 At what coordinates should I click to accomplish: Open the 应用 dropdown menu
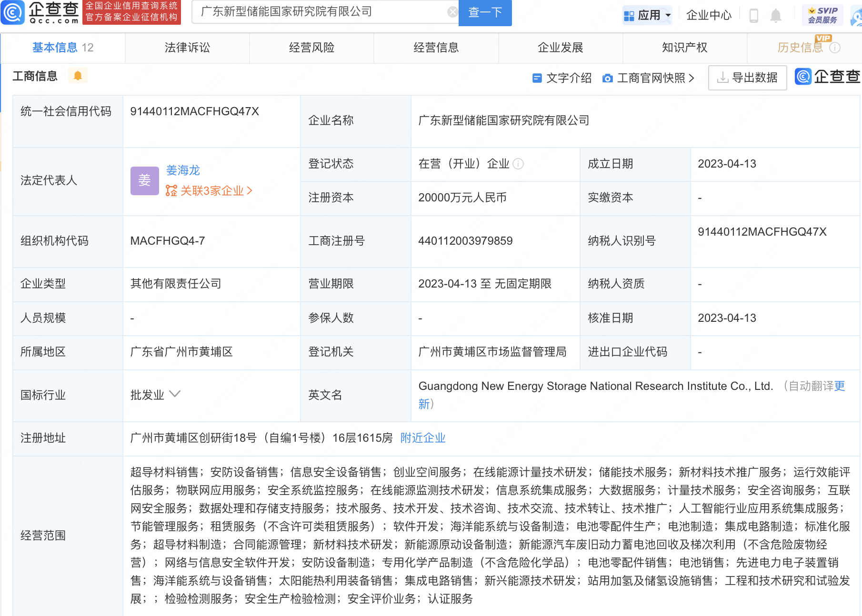tap(647, 15)
